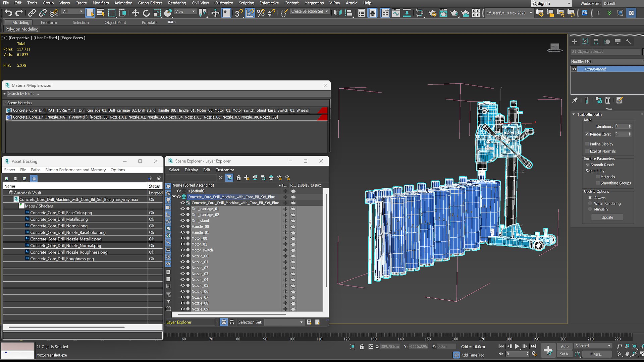The image size is (644, 362).
Task: Collapse the Concrete_Core_Drill_Machine layer tree
Action: pos(174,197)
